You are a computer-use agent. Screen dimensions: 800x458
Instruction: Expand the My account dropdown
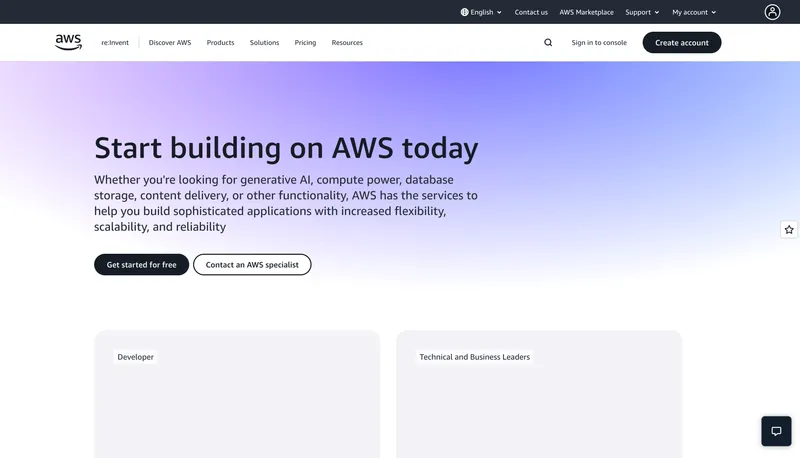(694, 12)
